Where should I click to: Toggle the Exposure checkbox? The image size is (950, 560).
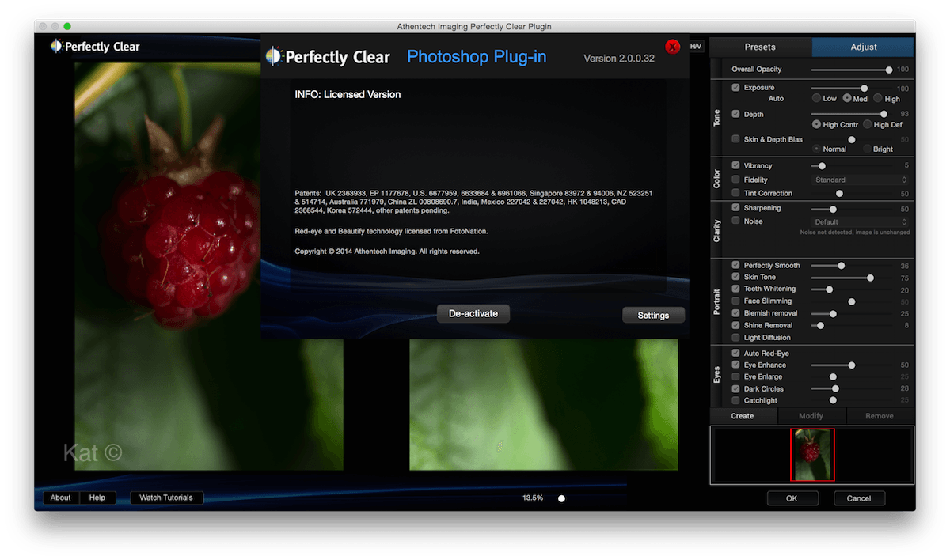click(736, 88)
